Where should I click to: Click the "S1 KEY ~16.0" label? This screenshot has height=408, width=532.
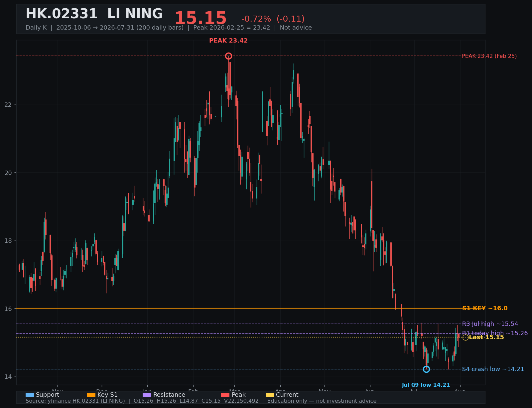pos(485,308)
